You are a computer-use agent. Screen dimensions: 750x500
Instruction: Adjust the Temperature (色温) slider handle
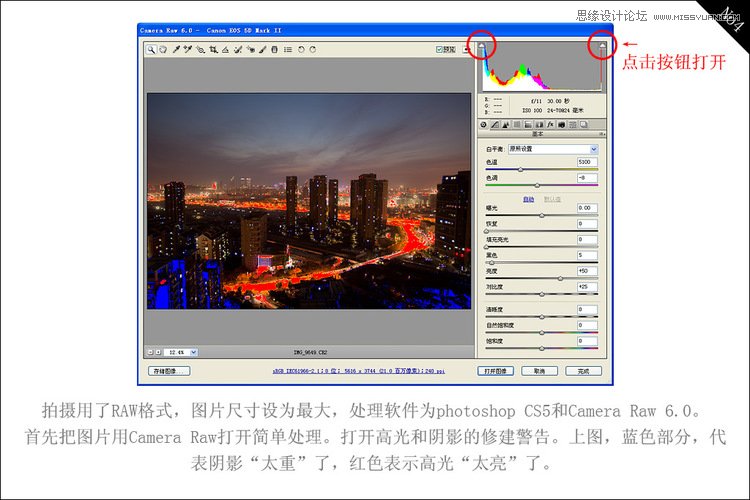coord(520,169)
